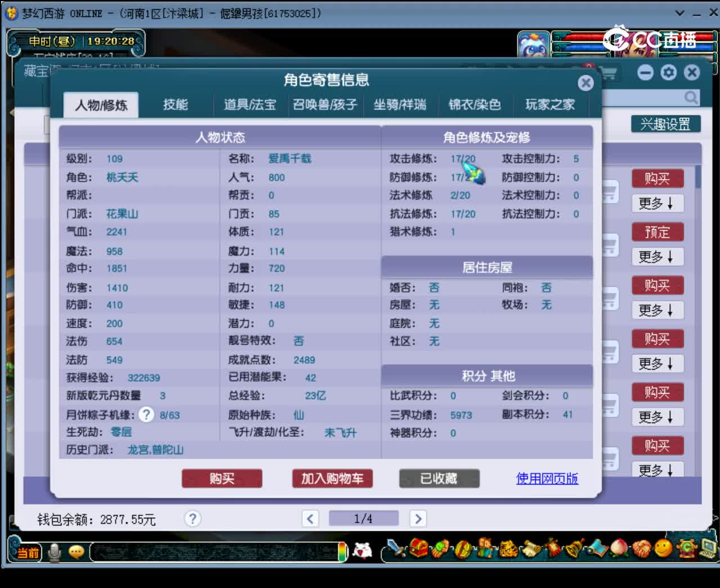Open the chat bubble icon in the chat bar
Image resolution: width=720 pixels, height=588 pixels.
pyautogui.click(x=76, y=553)
